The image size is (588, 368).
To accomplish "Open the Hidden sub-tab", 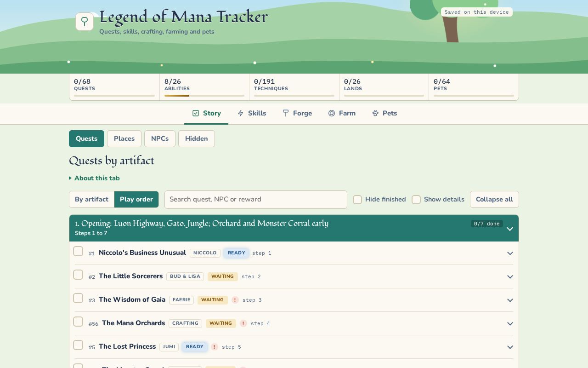I will [x=197, y=138].
